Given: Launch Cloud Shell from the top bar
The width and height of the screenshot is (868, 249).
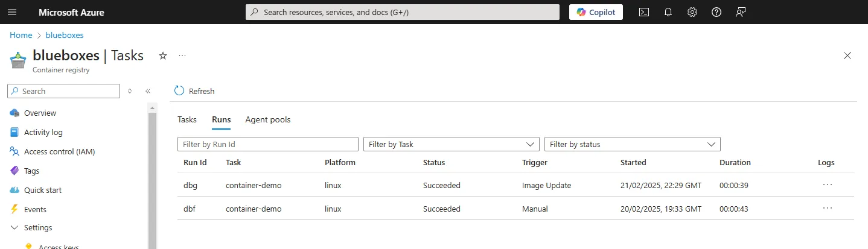Looking at the screenshot, I should 644,12.
